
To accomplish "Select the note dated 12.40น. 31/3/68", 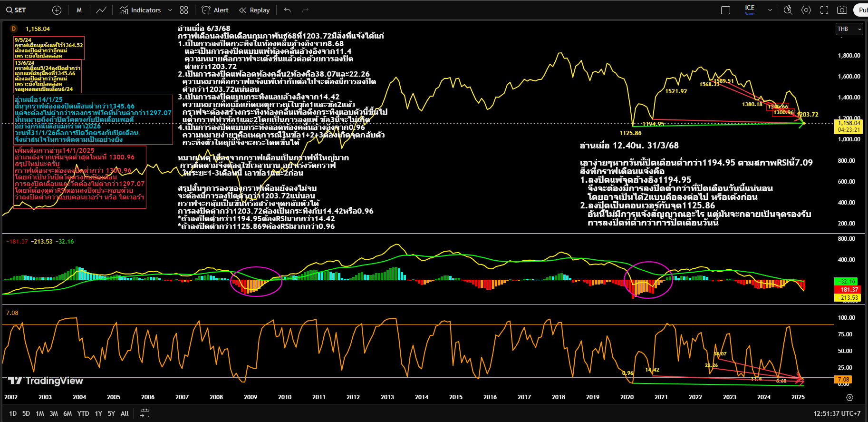I will point(696,184).
